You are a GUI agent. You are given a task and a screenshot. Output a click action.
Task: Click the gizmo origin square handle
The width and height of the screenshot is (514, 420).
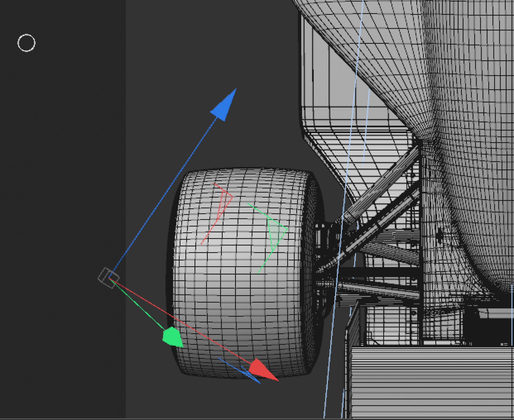point(109,278)
